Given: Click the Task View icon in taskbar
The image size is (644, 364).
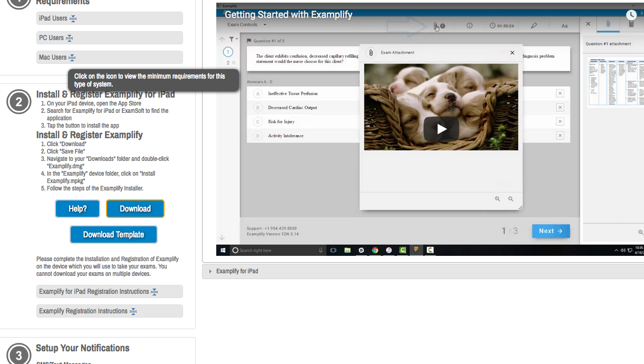Looking at the screenshot, I should coord(333,250).
